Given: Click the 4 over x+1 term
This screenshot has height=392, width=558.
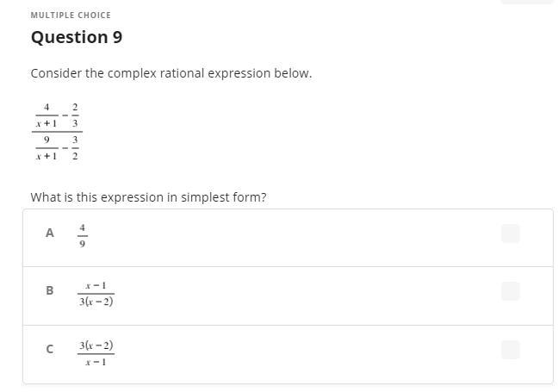Looking at the screenshot, I should tap(46, 115).
